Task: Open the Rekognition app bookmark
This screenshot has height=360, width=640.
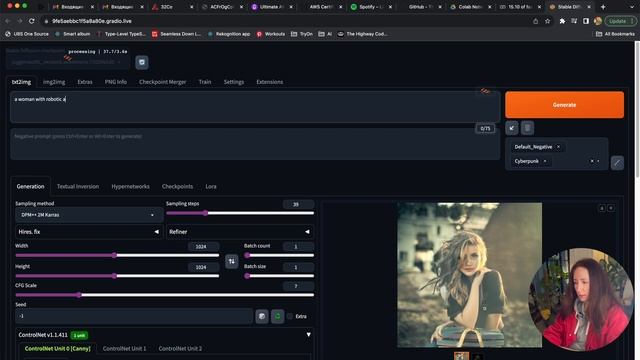Action: (x=229, y=34)
